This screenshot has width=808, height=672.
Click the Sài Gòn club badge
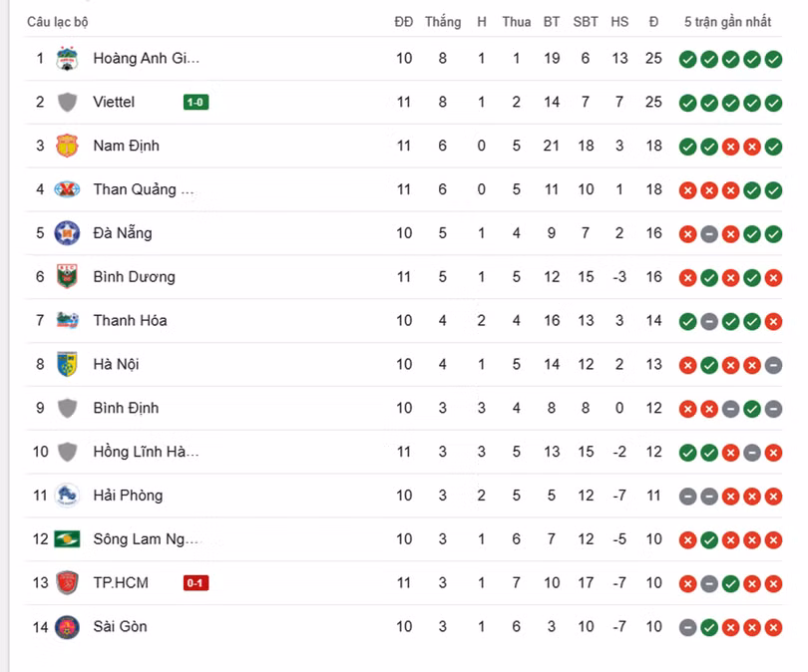[x=67, y=626]
